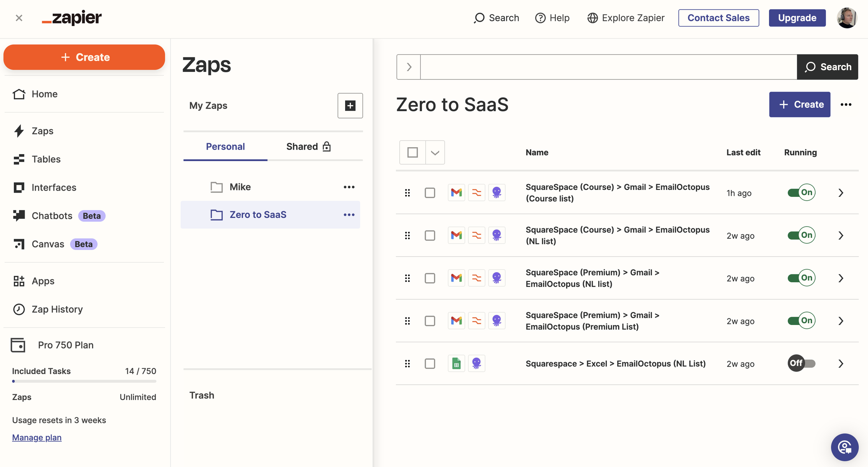This screenshot has width=868, height=467.
Task: Open the Zap History clock icon
Action: pos(19,309)
